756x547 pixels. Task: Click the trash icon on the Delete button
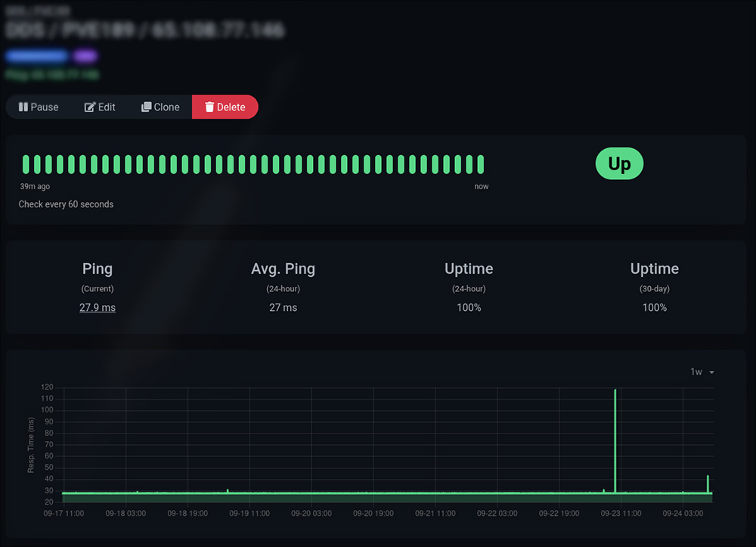coord(209,107)
